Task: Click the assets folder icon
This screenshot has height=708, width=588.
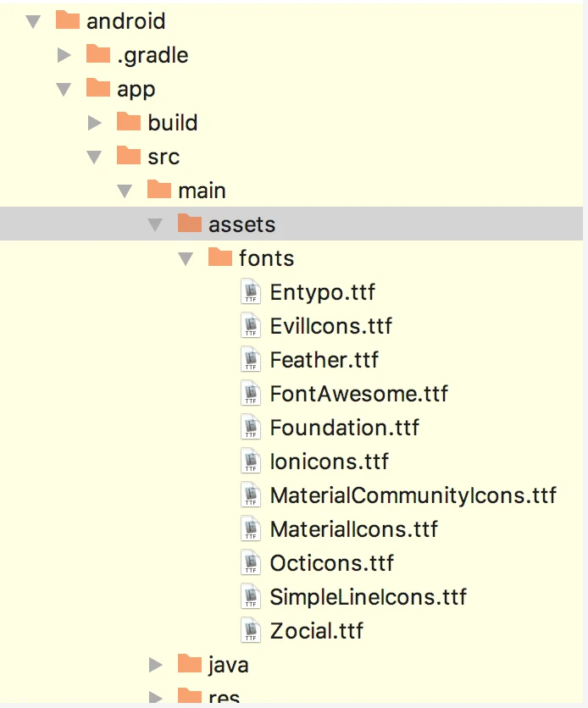Action: coord(190,223)
